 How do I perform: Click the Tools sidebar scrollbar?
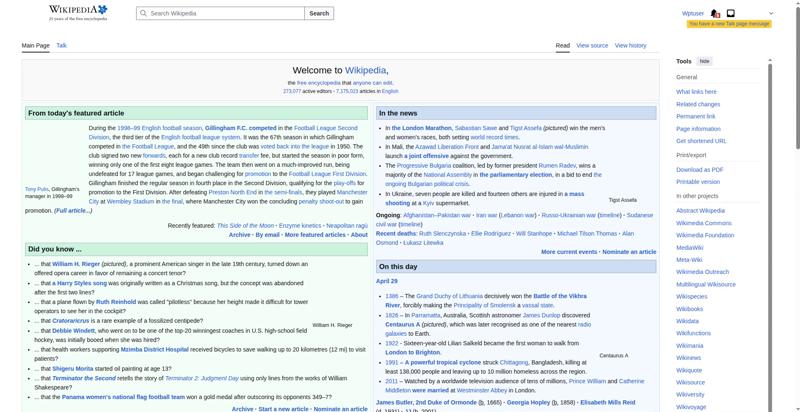click(770, 200)
